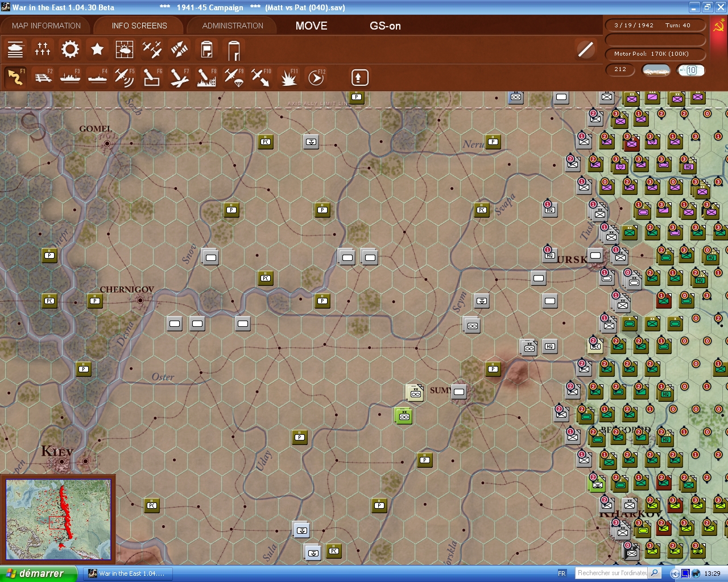Open the weather map icon

pyautogui.click(x=125, y=49)
